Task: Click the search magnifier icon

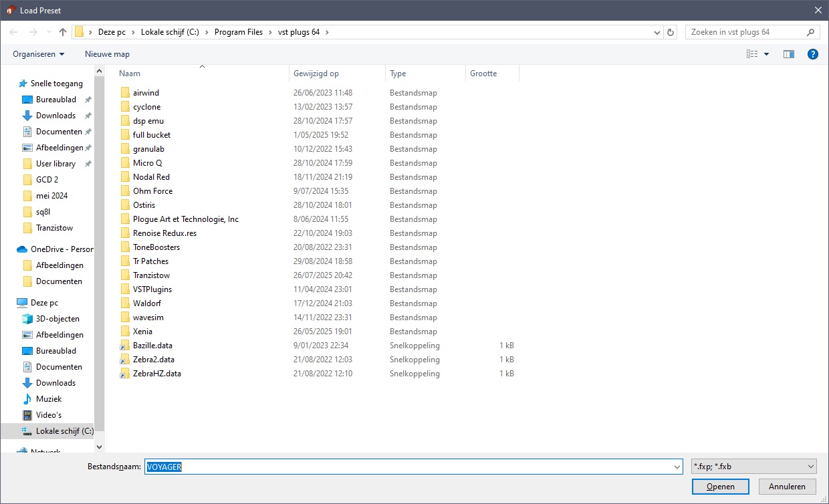Action: point(810,32)
